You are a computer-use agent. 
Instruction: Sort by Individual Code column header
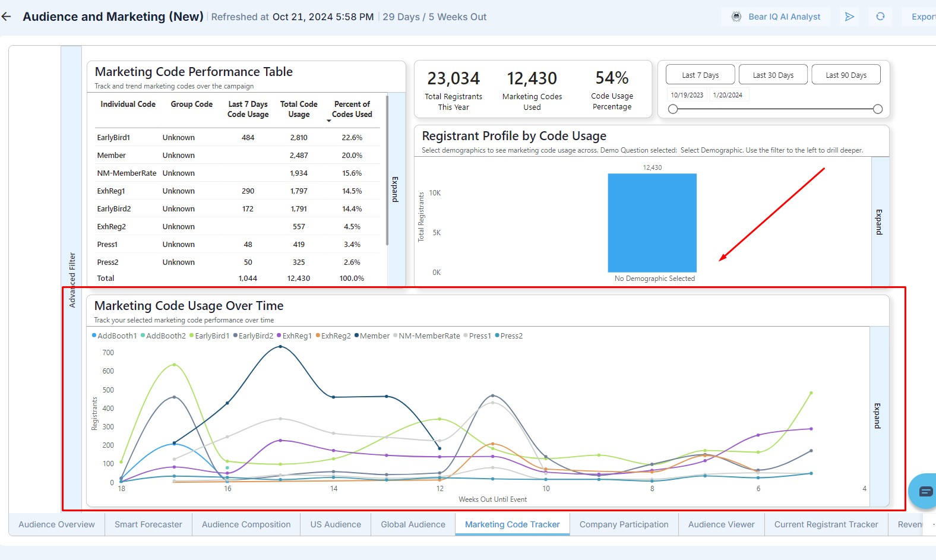[x=128, y=104]
